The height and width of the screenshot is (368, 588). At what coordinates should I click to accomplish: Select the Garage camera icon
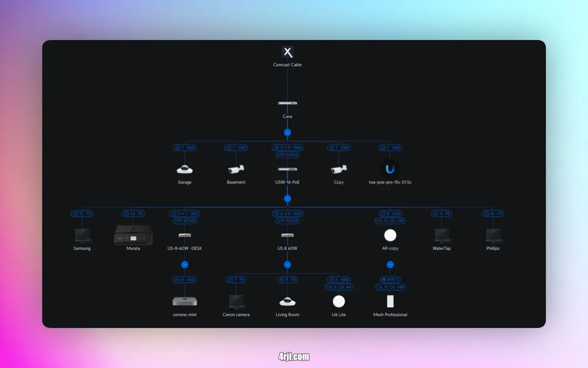pyautogui.click(x=185, y=168)
